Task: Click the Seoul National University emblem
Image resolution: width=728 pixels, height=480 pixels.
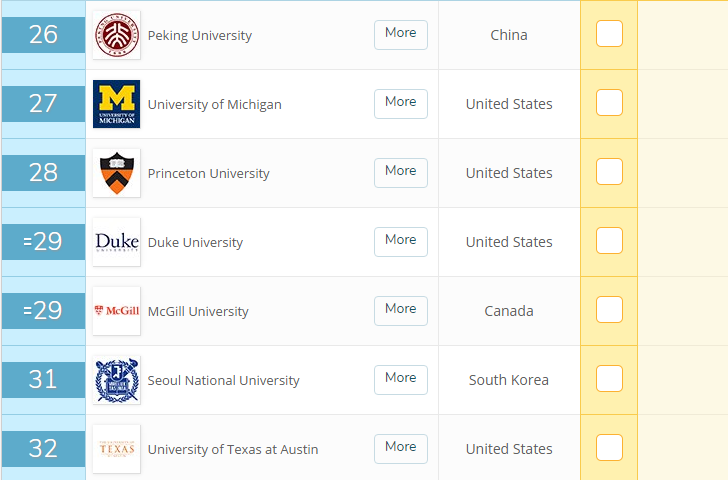Action: [x=116, y=380]
